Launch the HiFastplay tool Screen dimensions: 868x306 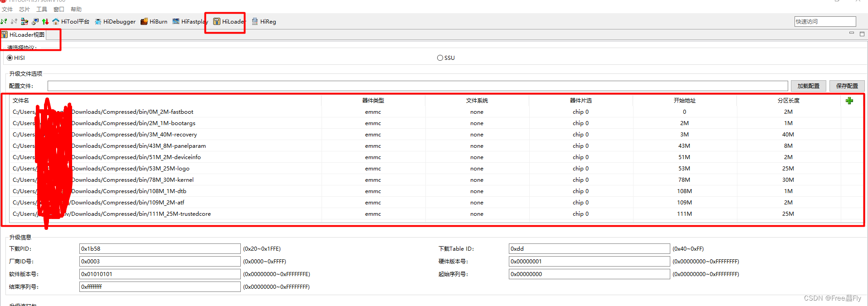tap(190, 21)
